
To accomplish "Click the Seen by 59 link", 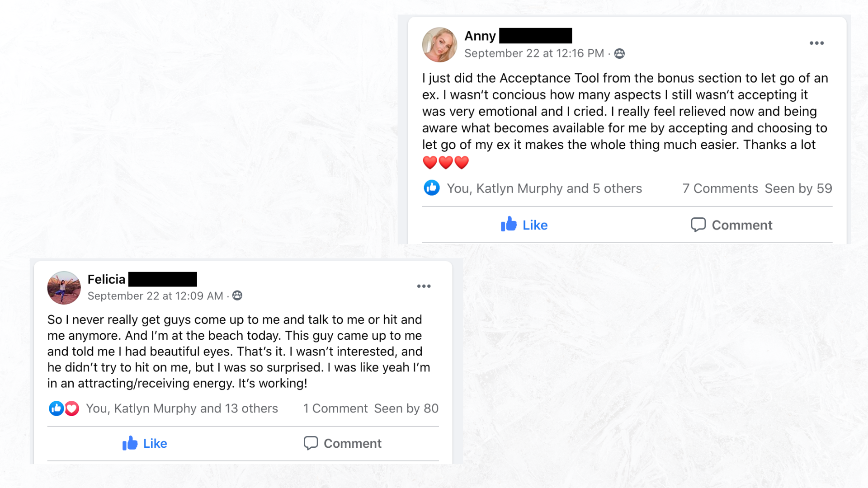I will [x=798, y=188].
